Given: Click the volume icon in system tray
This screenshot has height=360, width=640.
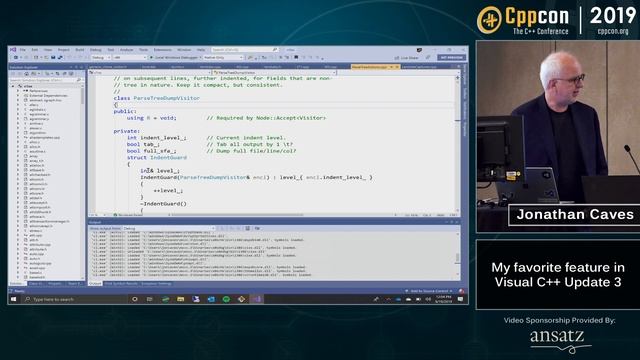Looking at the screenshot, I should [x=428, y=299].
